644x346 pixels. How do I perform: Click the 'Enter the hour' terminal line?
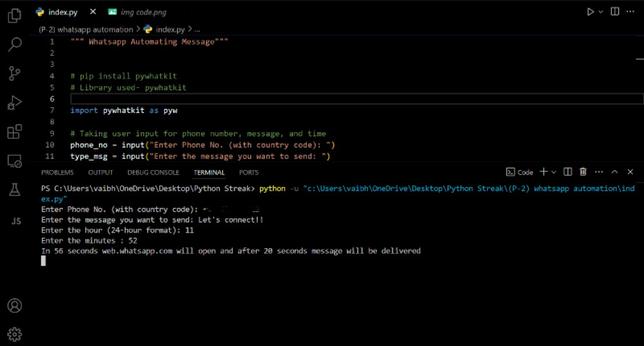[x=117, y=231]
